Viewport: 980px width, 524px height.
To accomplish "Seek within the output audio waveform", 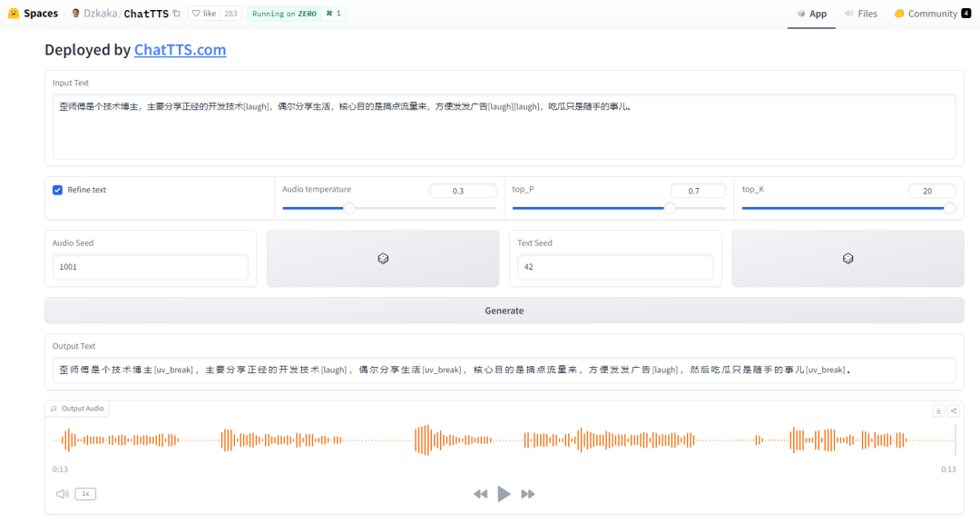I will pos(504,440).
